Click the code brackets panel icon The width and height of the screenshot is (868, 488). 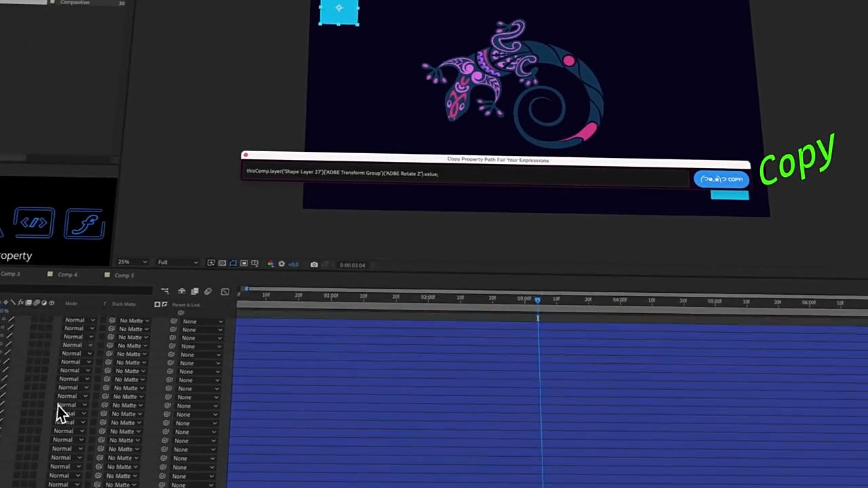33,223
